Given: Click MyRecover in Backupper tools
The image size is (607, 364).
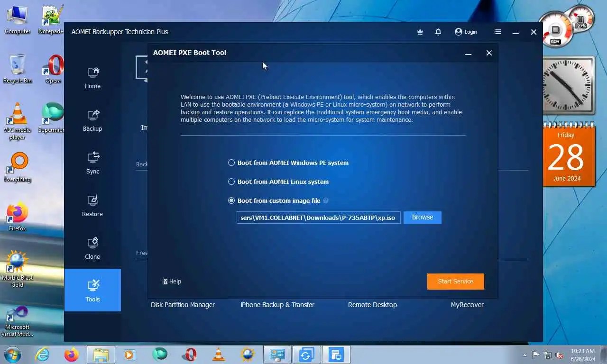Looking at the screenshot, I should pos(467,305).
